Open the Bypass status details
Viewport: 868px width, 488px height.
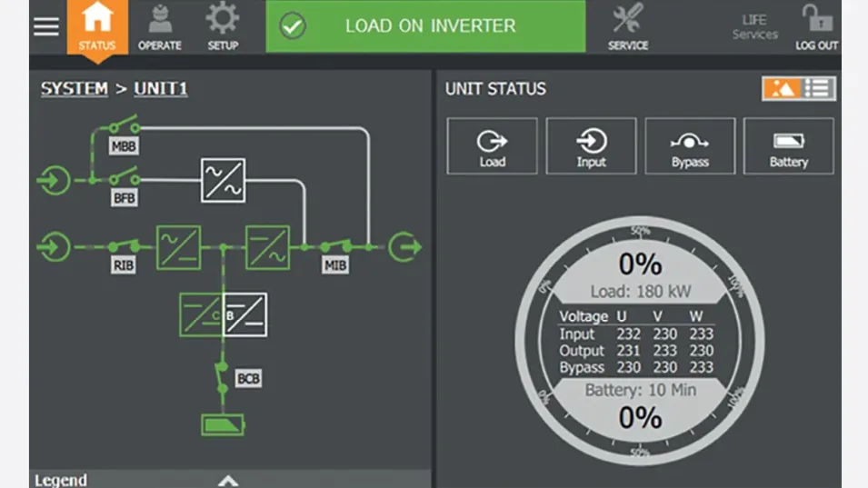690,146
